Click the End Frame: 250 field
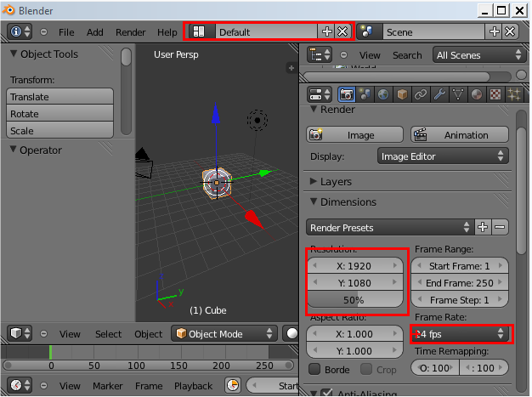 pyautogui.click(x=460, y=282)
